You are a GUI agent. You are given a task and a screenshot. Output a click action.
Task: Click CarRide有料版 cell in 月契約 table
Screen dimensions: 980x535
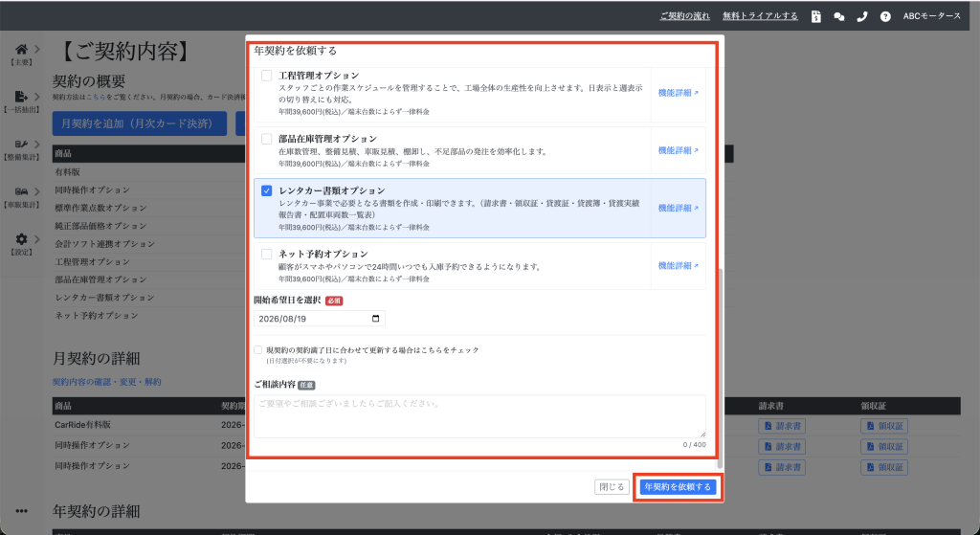tap(82, 425)
